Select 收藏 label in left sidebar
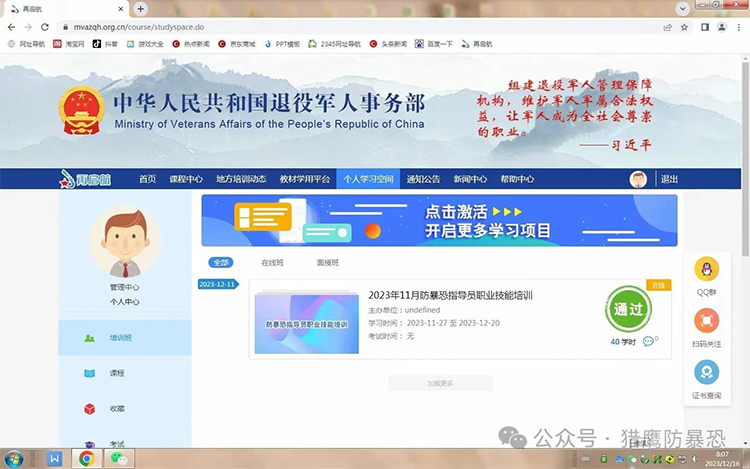The image size is (750, 469). pyautogui.click(x=117, y=409)
